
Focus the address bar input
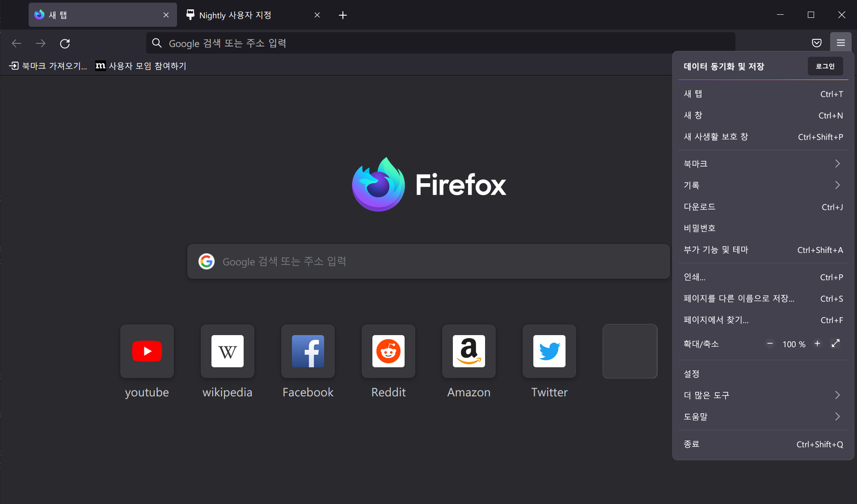click(440, 43)
